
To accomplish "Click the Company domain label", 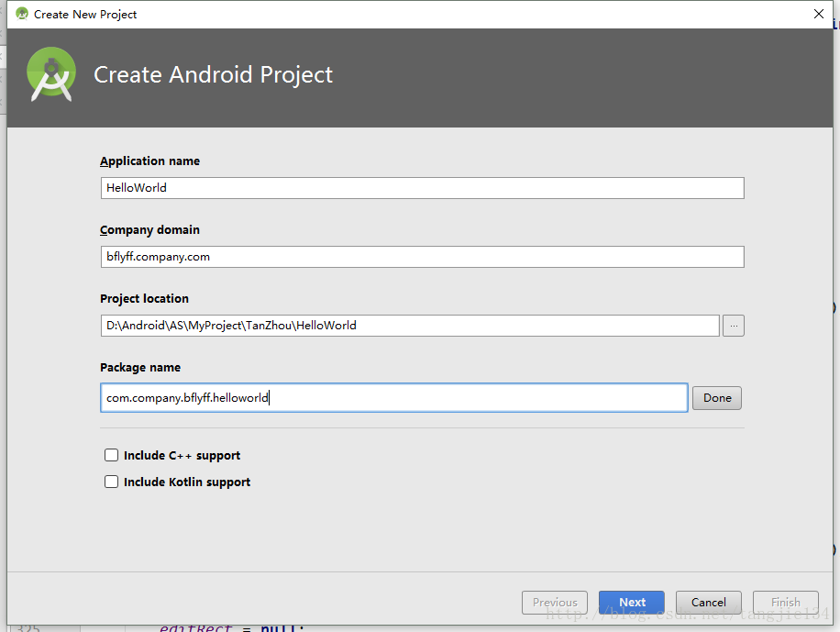I will point(150,230).
